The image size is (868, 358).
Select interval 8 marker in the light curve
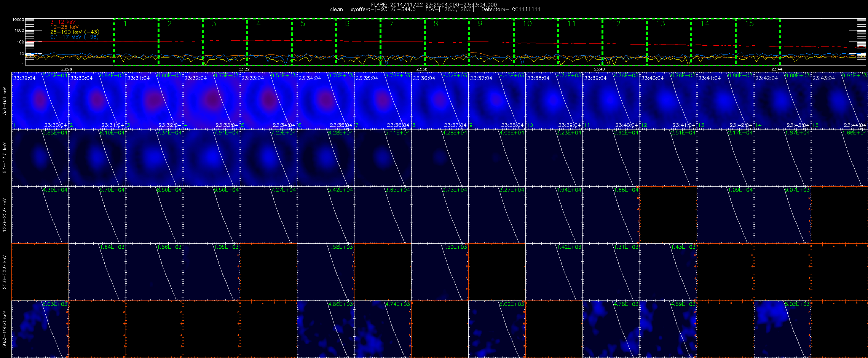pos(436,24)
